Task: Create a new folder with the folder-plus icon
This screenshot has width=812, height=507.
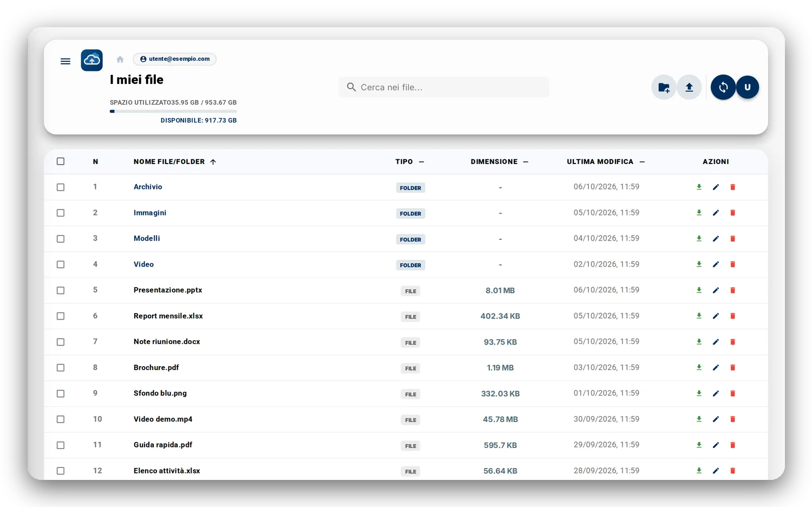Action: 664,87
